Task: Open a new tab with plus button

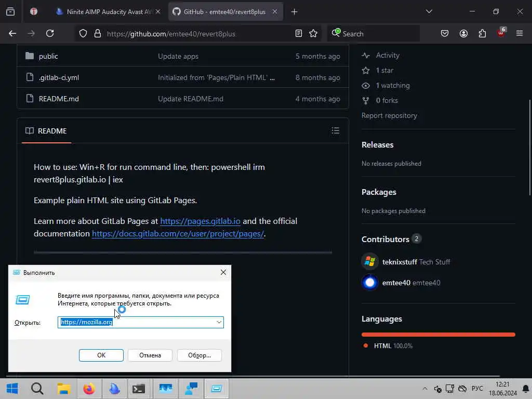Action: [294, 12]
